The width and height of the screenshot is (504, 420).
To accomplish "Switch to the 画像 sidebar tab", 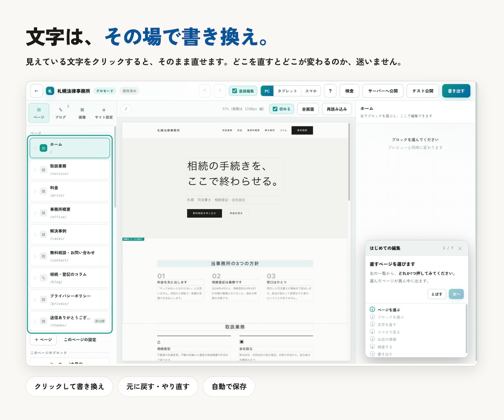I will click(x=82, y=113).
